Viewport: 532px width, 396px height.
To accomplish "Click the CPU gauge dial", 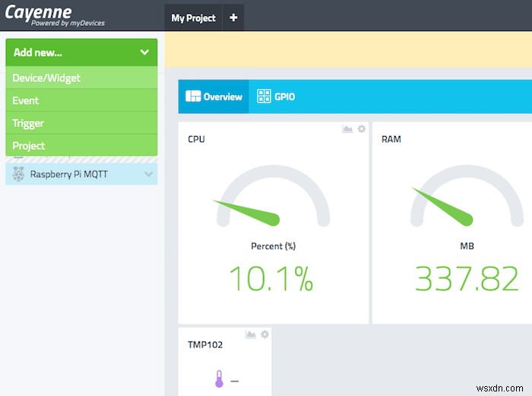I will pyautogui.click(x=273, y=196).
